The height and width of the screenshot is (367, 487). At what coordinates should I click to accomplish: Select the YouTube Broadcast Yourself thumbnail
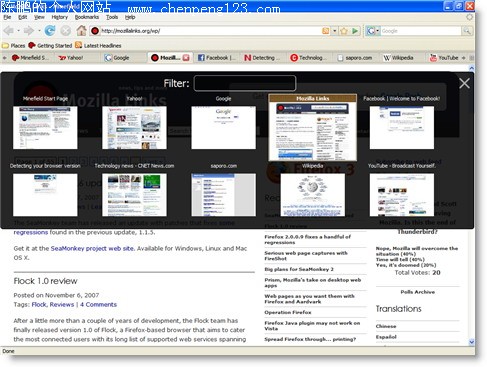tap(402, 195)
